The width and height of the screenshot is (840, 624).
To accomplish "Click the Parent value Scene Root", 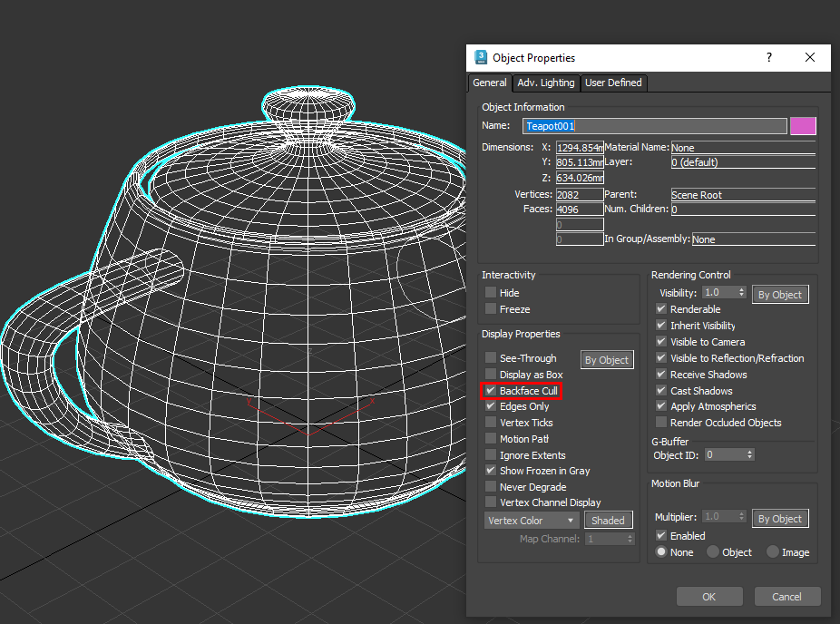I will pos(743,195).
